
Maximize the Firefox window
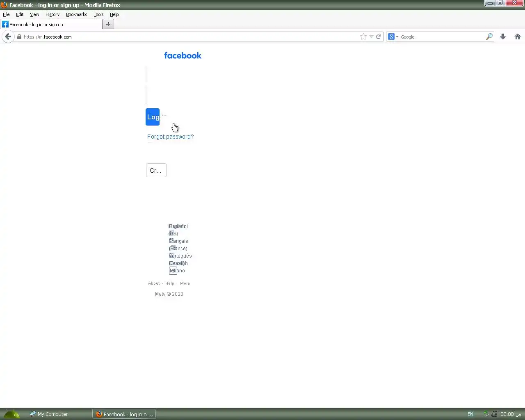(500, 3)
